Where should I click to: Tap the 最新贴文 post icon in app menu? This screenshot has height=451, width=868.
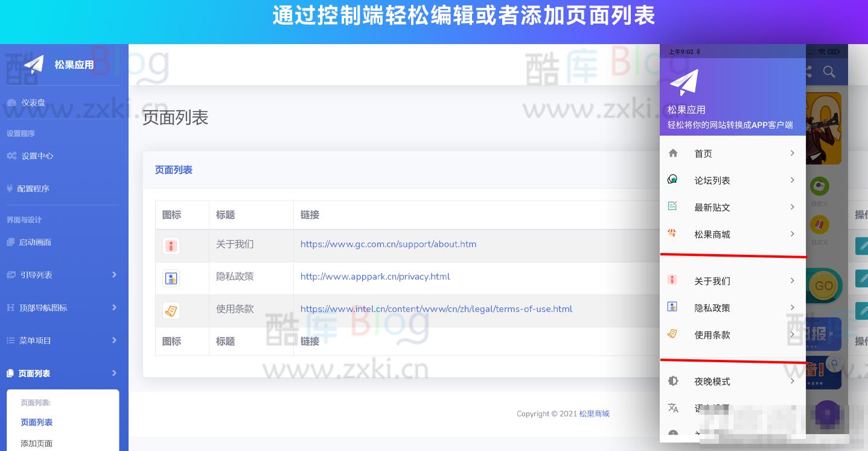(x=672, y=206)
